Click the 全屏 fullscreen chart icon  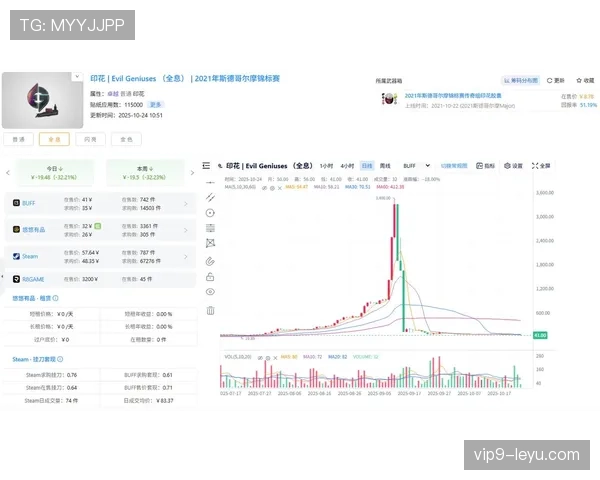[x=541, y=165]
